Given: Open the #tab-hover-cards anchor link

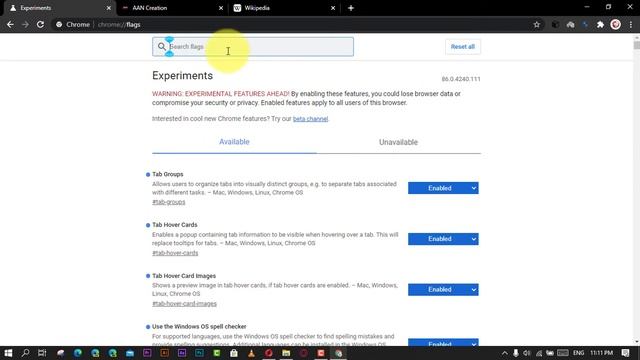Looking at the screenshot, I should [175, 253].
